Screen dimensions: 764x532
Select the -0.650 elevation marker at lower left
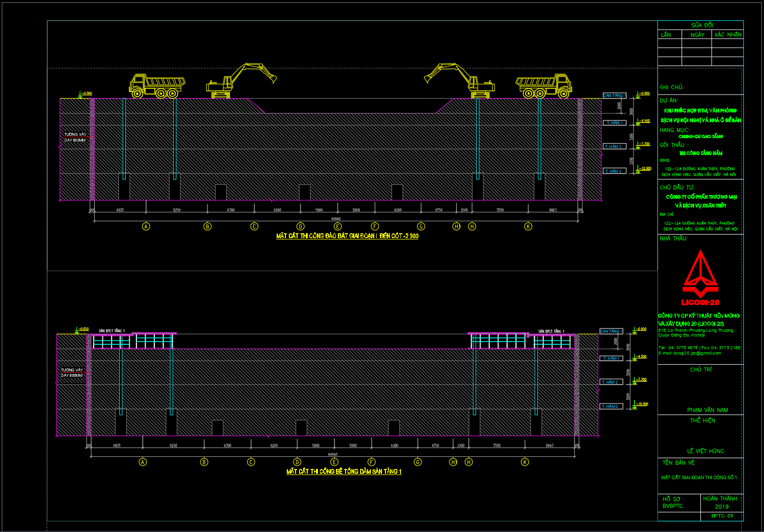coord(83,329)
